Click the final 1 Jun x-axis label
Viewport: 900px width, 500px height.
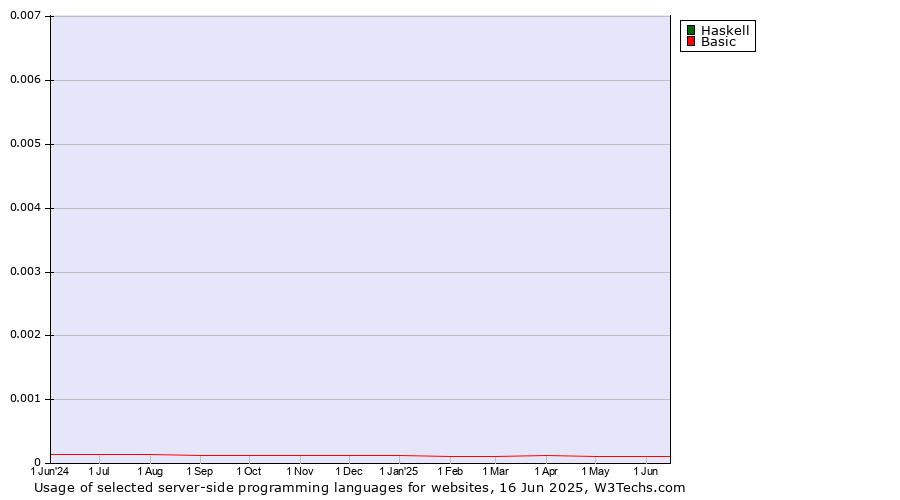tap(646, 471)
